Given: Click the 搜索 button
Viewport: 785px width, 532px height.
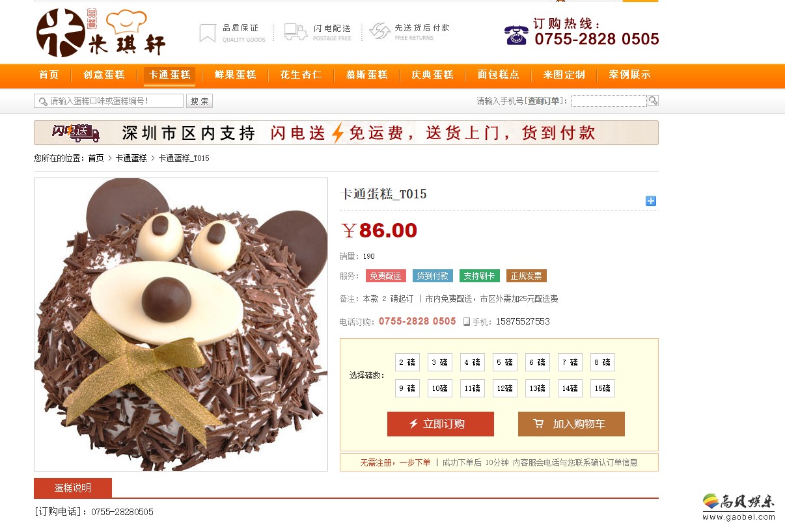Looking at the screenshot, I should [x=200, y=101].
